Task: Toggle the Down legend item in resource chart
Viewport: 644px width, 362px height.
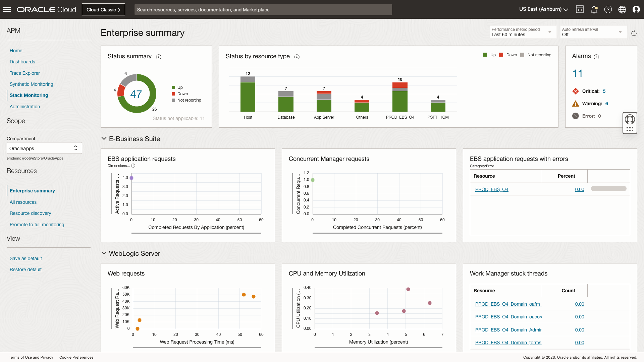Action: (x=508, y=55)
